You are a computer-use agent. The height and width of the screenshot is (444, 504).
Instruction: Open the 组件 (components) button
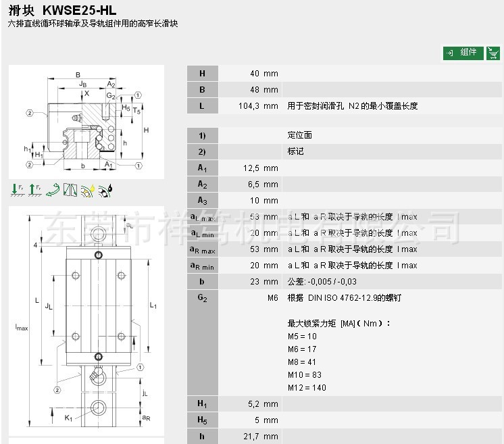462,53
